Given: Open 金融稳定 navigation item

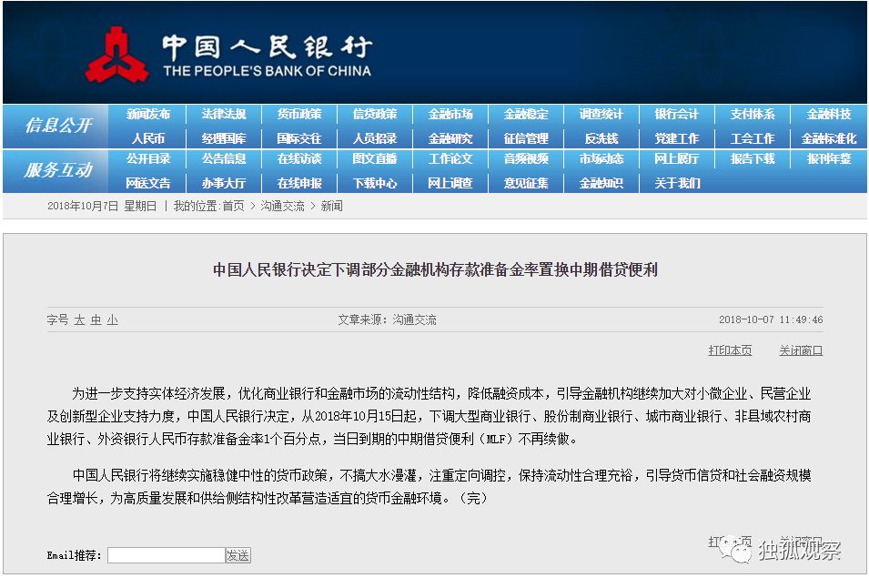Looking at the screenshot, I should click(x=526, y=115).
